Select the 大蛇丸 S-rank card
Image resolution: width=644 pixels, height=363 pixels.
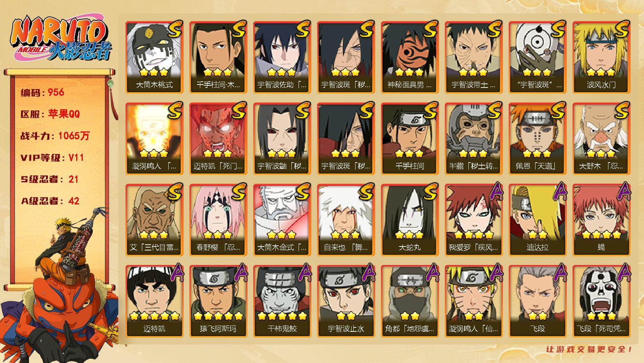410,220
